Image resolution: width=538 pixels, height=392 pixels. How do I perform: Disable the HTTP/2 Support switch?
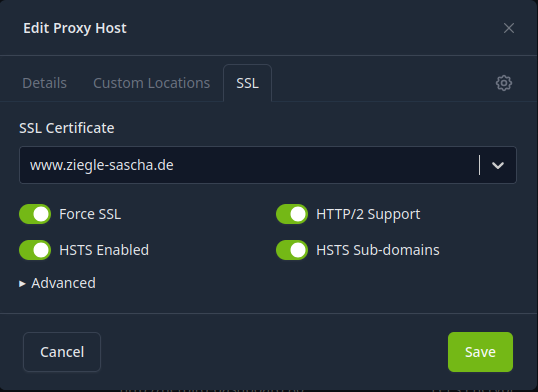(x=292, y=214)
